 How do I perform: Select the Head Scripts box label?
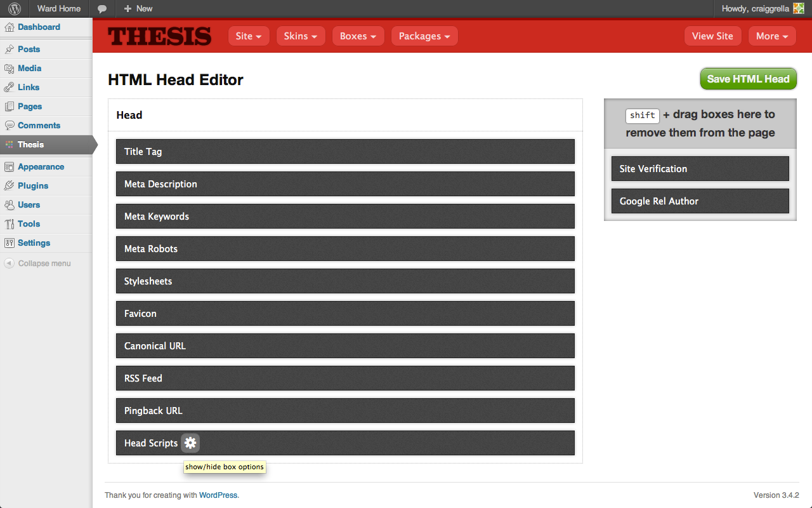coord(151,443)
